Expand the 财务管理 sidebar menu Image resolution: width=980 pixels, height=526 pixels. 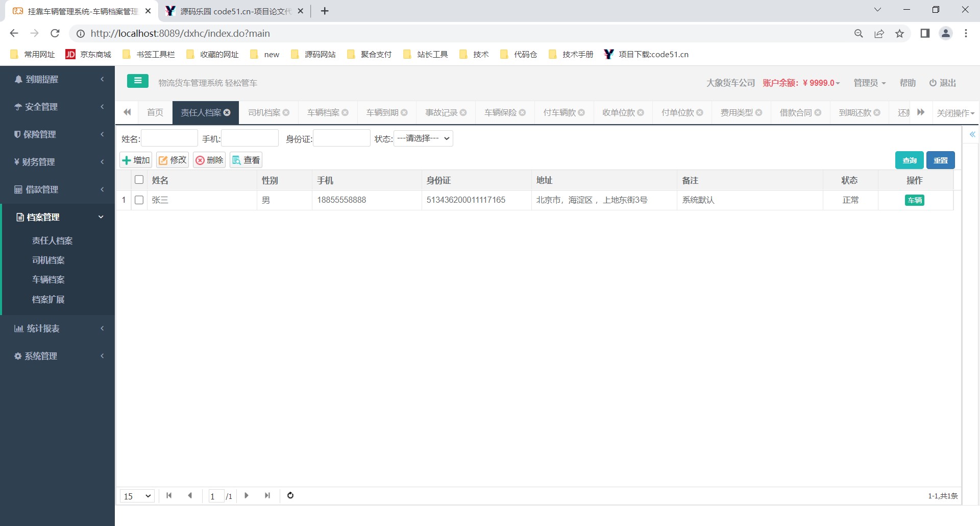pos(58,162)
